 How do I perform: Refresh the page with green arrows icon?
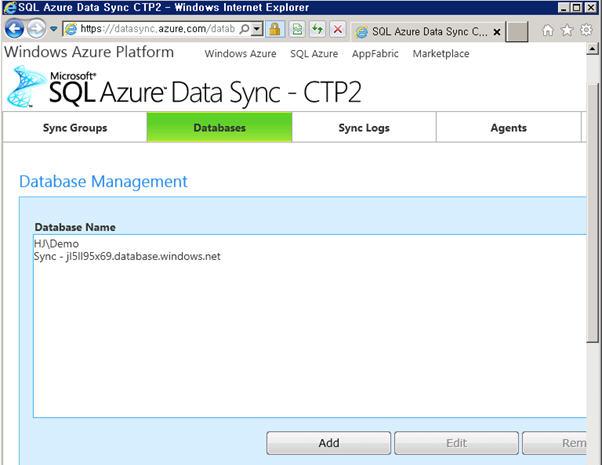[318, 29]
